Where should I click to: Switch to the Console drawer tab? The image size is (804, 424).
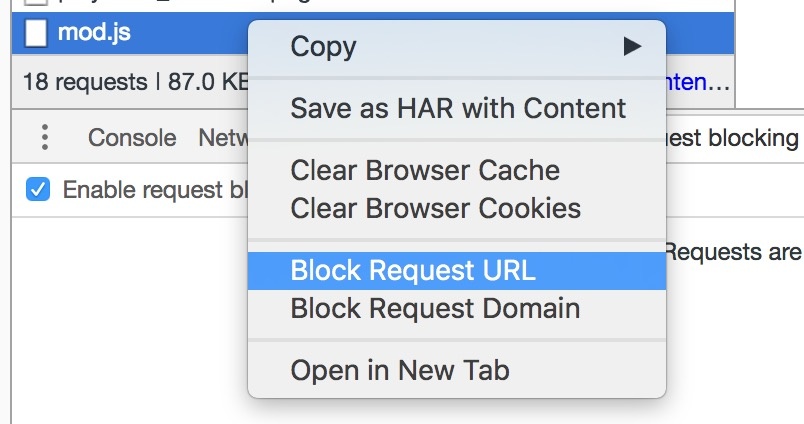132,138
